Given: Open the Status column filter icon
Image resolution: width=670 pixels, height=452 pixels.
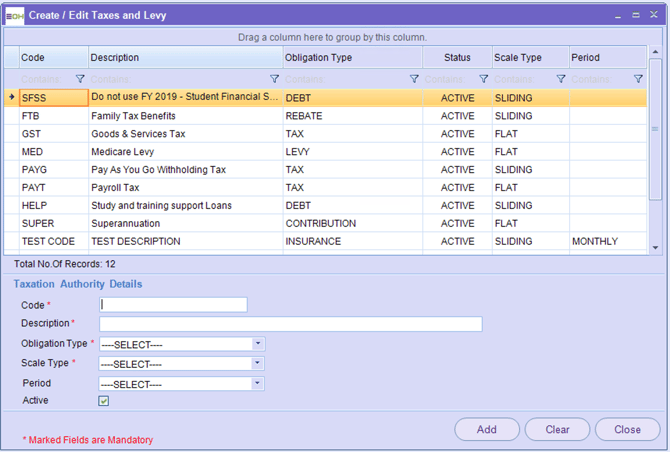Looking at the screenshot, I should 483,79.
